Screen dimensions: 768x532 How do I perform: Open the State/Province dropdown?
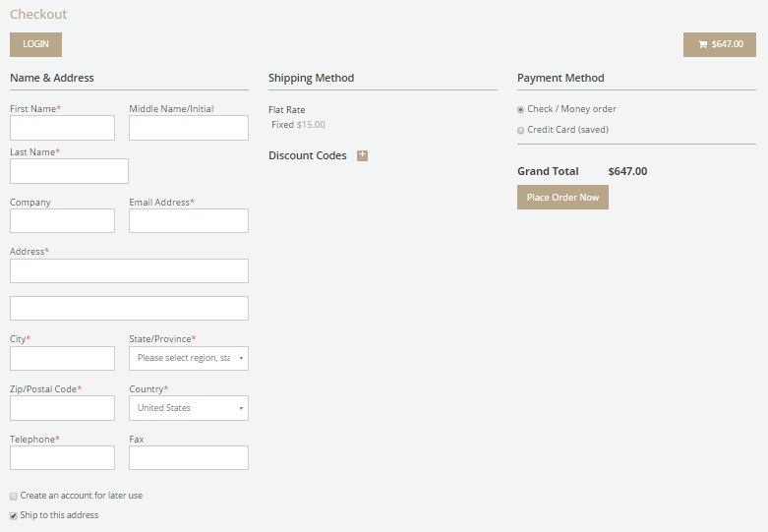pyautogui.click(x=189, y=358)
